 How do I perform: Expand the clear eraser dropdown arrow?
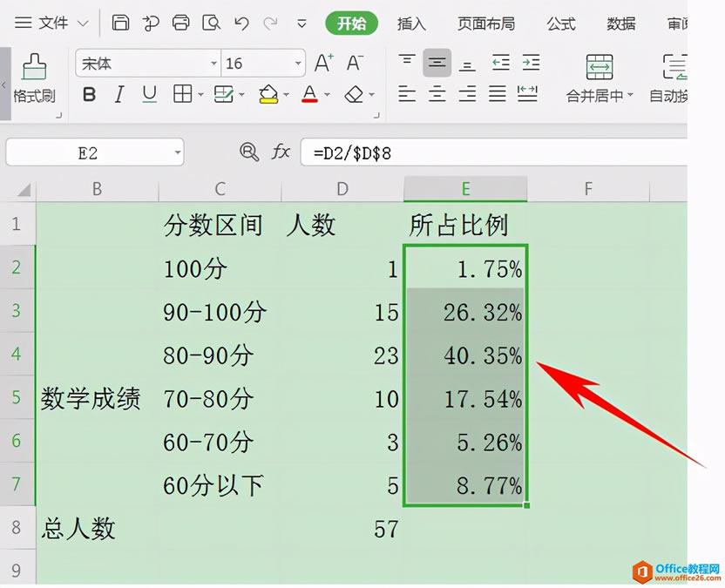(x=372, y=95)
